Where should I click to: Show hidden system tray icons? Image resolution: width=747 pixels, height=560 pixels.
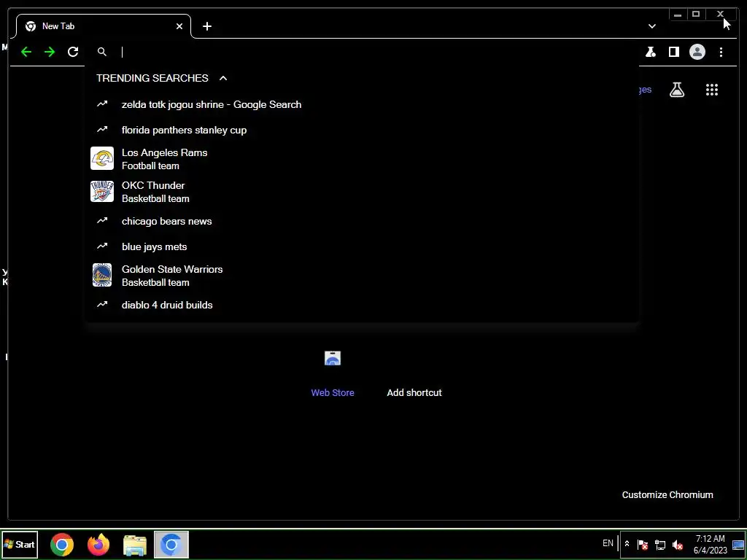627,544
